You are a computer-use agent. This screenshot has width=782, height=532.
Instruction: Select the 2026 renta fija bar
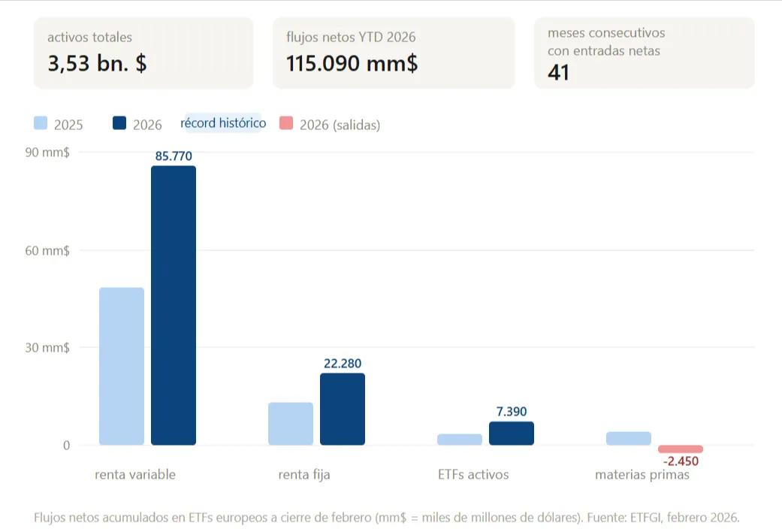(x=343, y=409)
